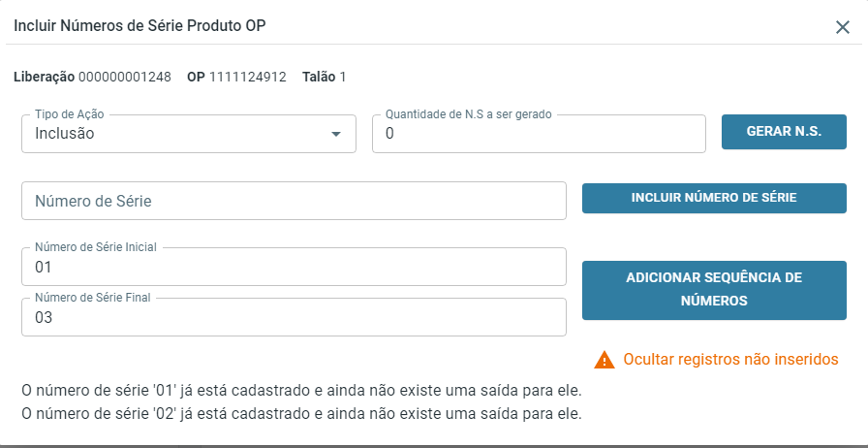Click the Liberação number 000000001248
The image size is (868, 448).
[x=125, y=77]
